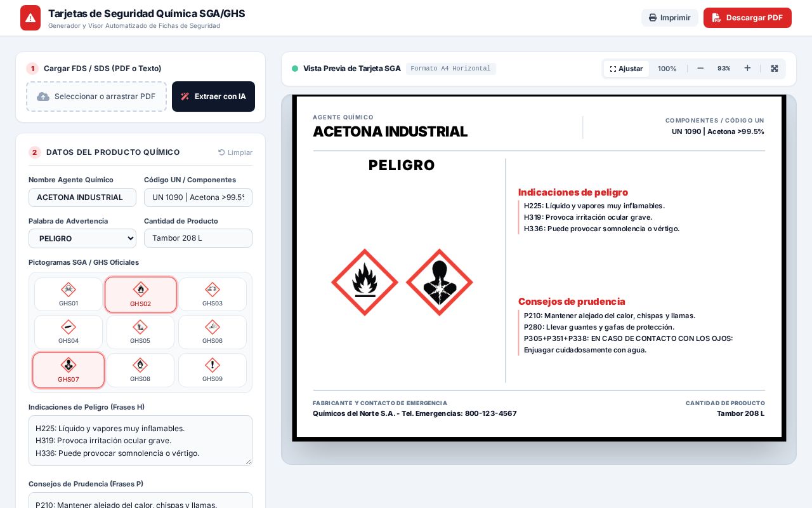Image resolution: width=812 pixels, height=508 pixels.
Task: Click the Imprimir print button
Action: (x=669, y=18)
